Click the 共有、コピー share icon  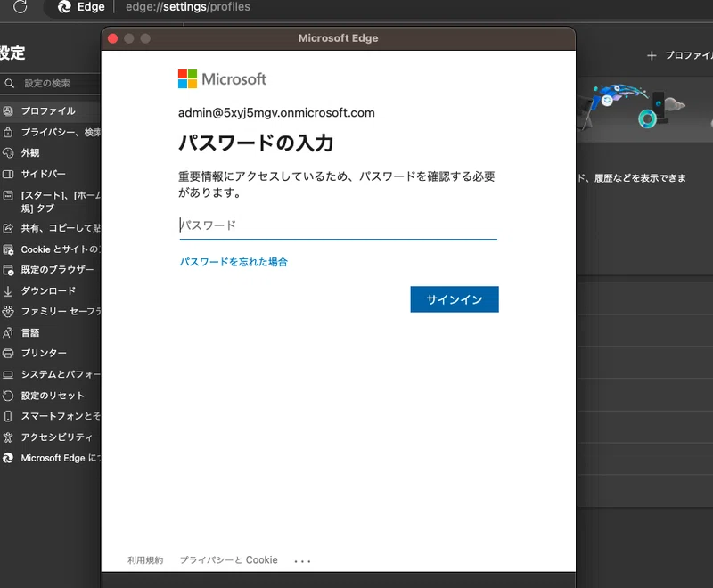click(8, 228)
